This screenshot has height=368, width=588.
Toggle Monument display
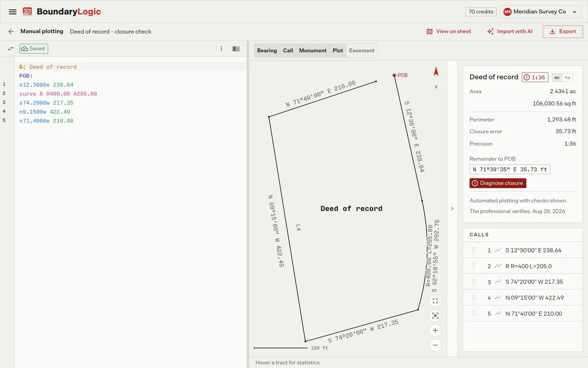313,50
